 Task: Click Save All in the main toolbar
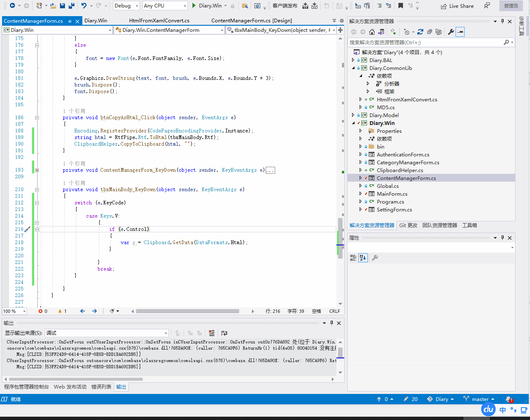click(71, 6)
